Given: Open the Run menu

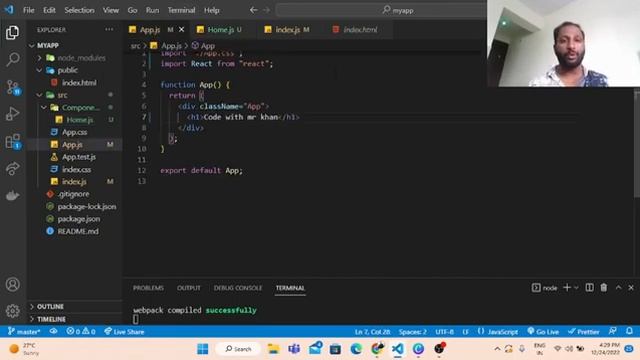Looking at the screenshot, I should click(x=152, y=10).
